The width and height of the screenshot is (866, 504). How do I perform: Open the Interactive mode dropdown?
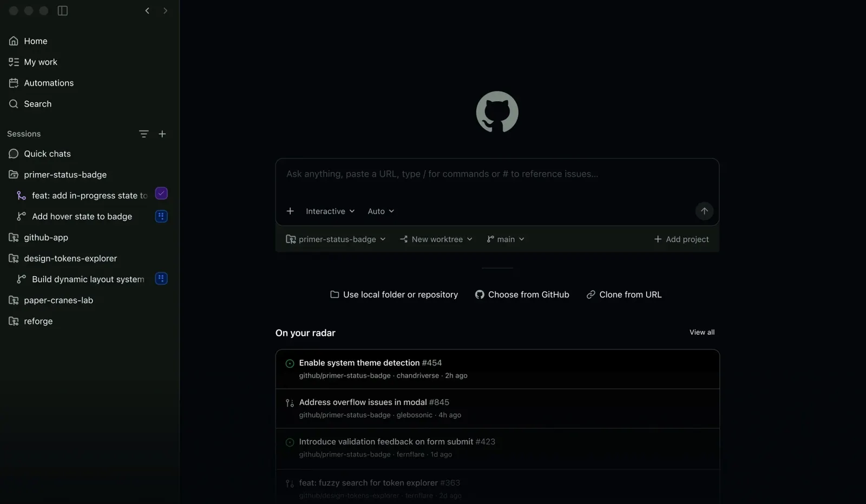click(330, 211)
